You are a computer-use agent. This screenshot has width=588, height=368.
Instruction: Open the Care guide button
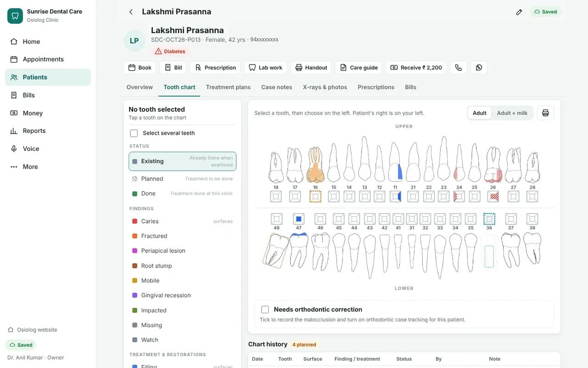click(x=359, y=68)
